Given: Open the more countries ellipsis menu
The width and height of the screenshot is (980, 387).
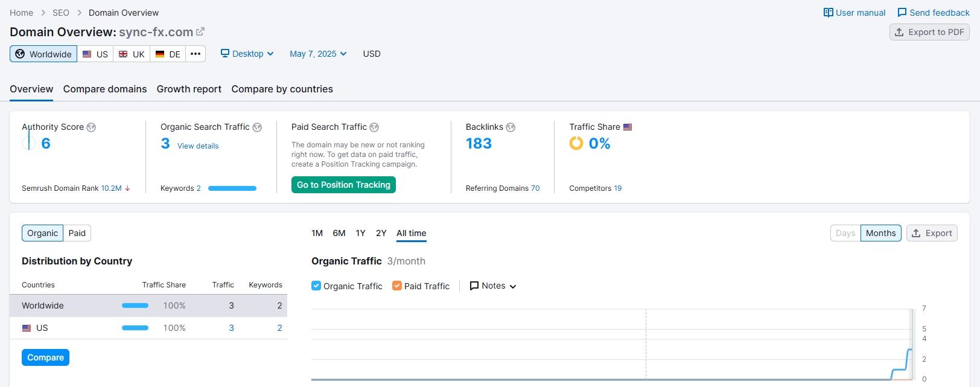Looking at the screenshot, I should coord(196,54).
